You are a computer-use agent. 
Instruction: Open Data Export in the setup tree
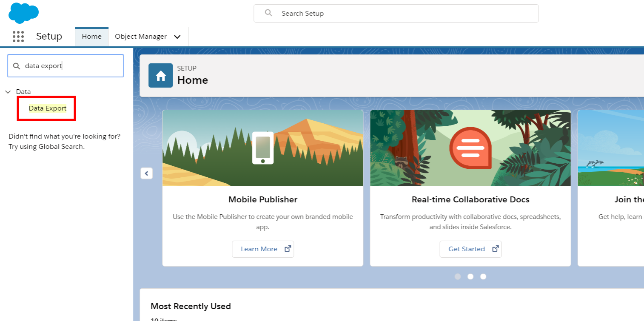pos(48,108)
